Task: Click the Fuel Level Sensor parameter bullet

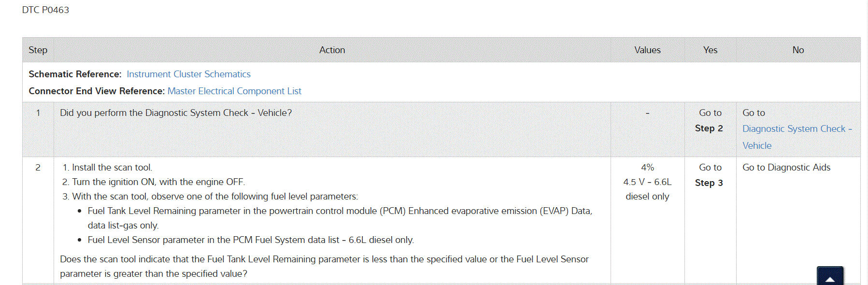Action: (x=250, y=240)
